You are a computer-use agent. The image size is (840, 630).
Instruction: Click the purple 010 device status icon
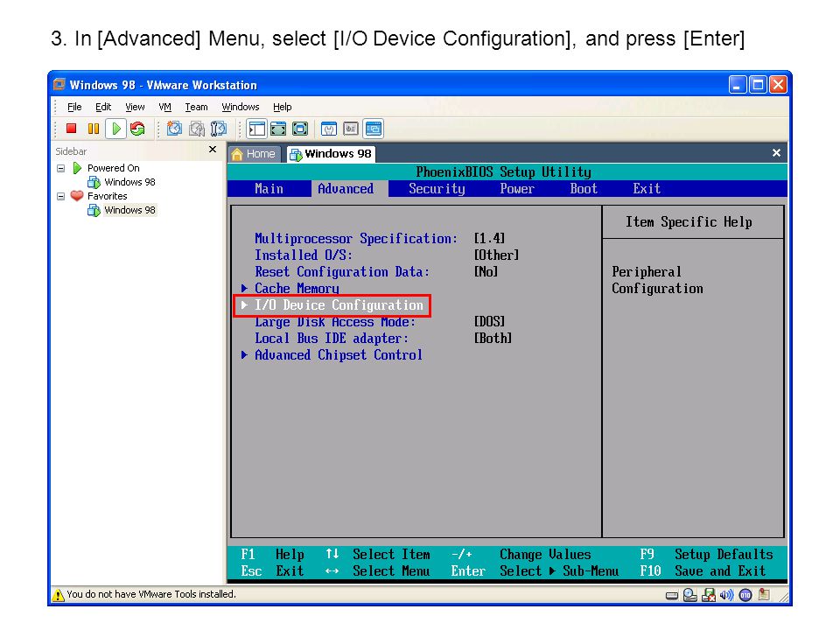745,595
